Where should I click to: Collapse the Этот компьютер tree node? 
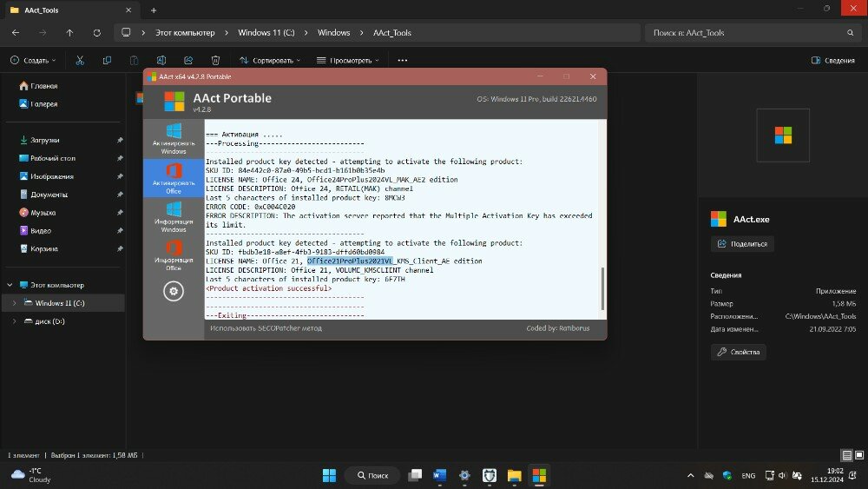click(x=10, y=285)
